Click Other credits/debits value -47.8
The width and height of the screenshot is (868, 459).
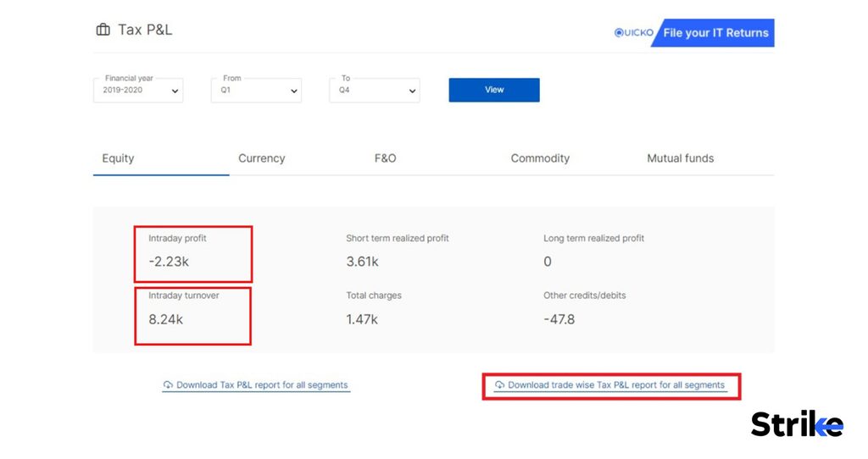[559, 319]
